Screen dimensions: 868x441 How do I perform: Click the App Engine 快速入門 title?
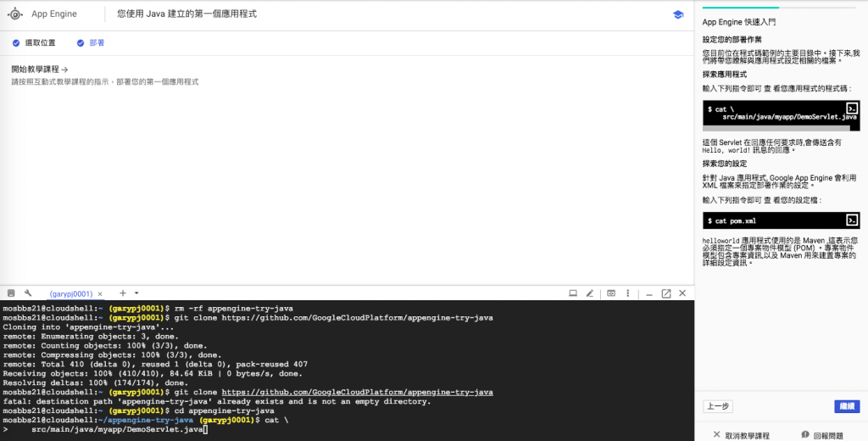(x=739, y=22)
